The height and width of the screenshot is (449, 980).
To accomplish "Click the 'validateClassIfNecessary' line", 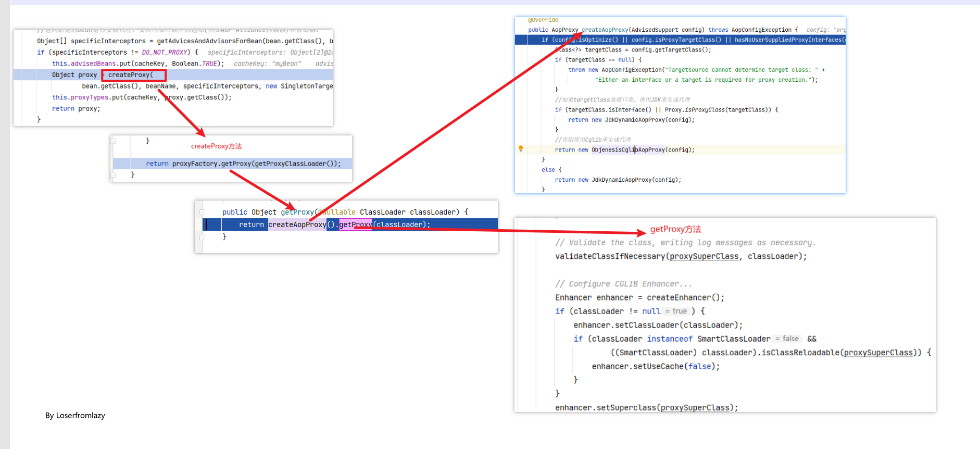I will [x=681, y=256].
